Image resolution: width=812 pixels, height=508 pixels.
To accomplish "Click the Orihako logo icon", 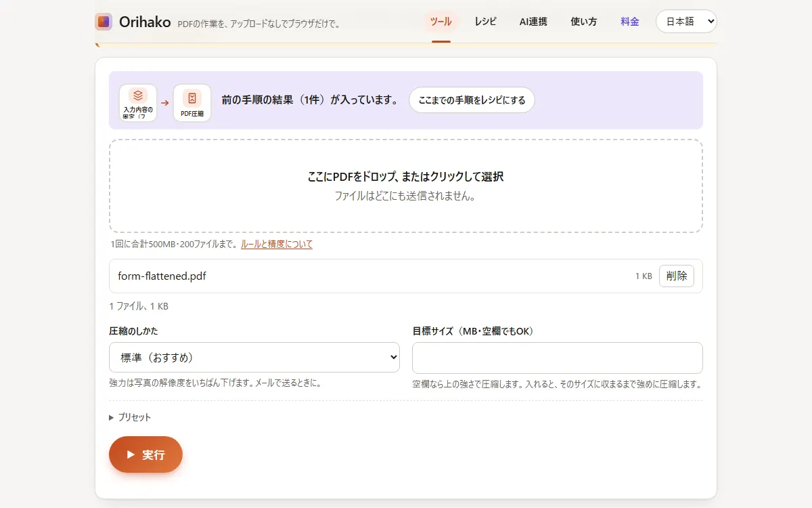I will pos(104,22).
